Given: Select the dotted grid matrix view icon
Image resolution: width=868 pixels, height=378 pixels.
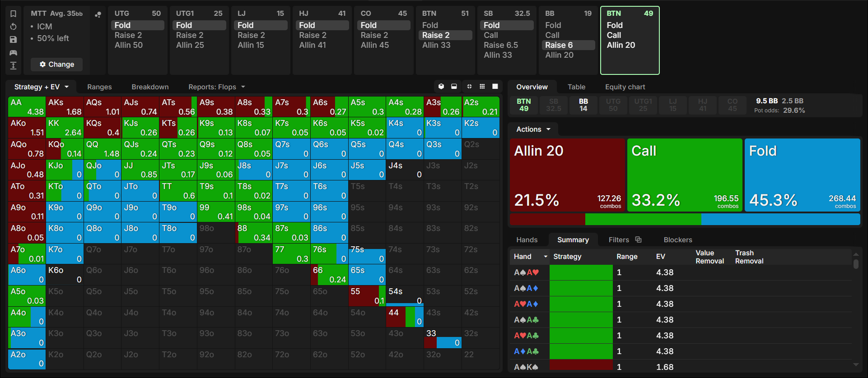Looking at the screenshot, I should 482,87.
